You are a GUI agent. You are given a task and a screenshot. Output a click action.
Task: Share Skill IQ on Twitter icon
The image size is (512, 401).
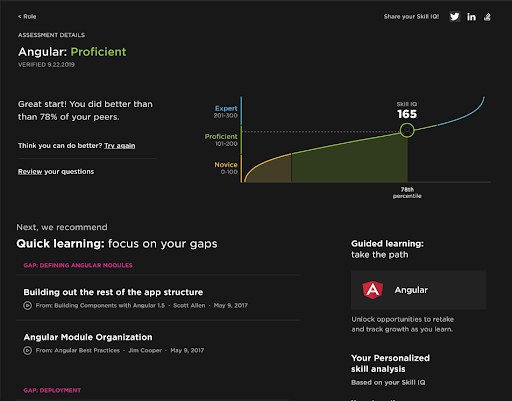455,17
